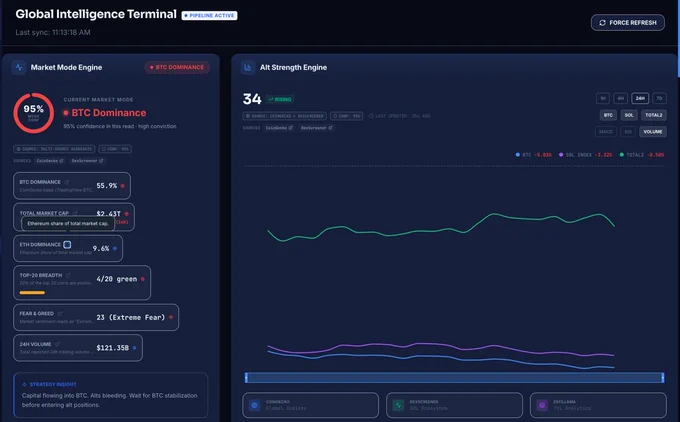Viewport: 680px width, 422px height.
Task: Click the CoinGecko + DexScreener source badge
Action: tap(284, 116)
